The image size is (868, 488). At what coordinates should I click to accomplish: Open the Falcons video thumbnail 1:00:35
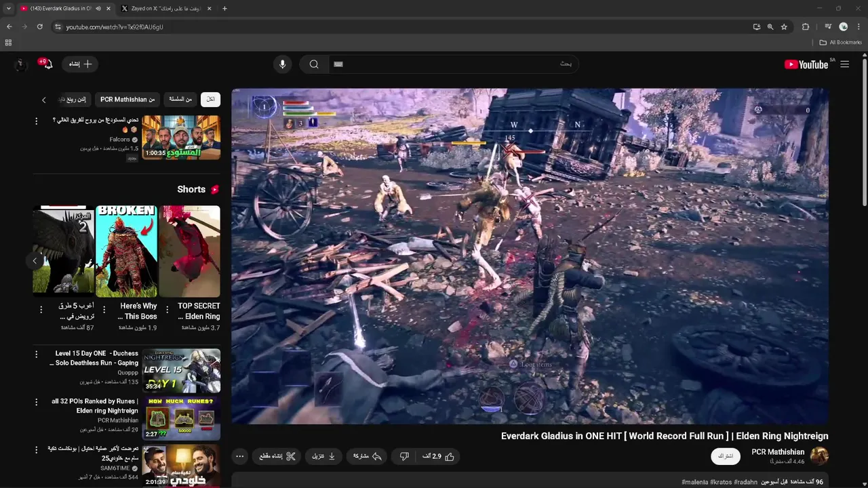pyautogui.click(x=181, y=138)
